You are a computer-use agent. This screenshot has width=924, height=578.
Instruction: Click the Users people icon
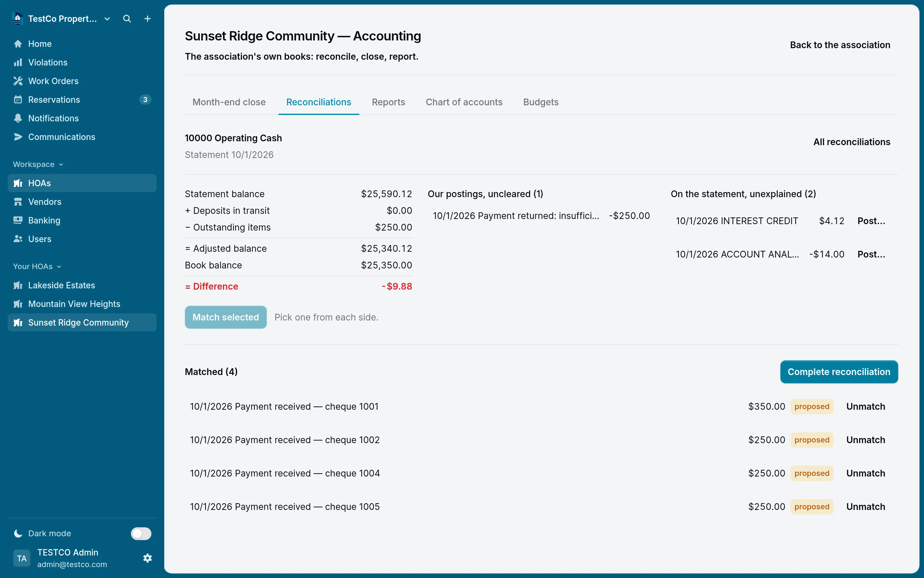(18, 239)
